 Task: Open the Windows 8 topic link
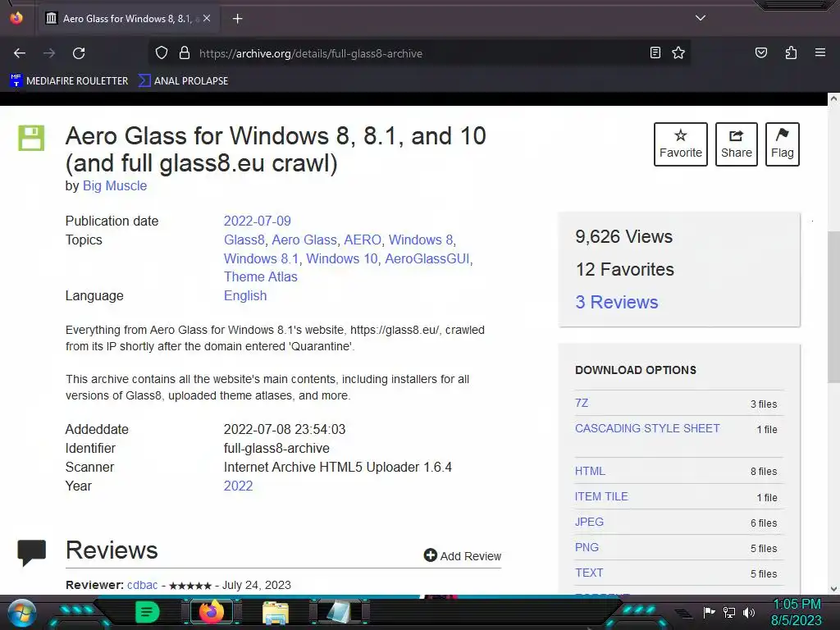pyautogui.click(x=421, y=240)
